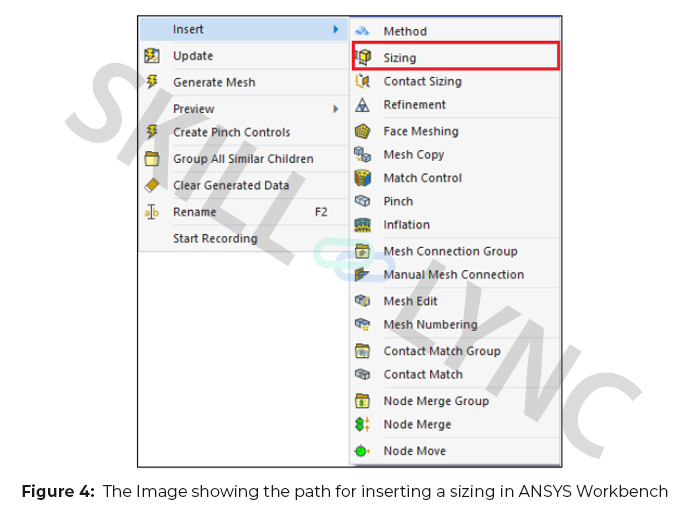The width and height of the screenshot is (700, 514).
Task: Insert a Method mesh control
Action: [455, 31]
